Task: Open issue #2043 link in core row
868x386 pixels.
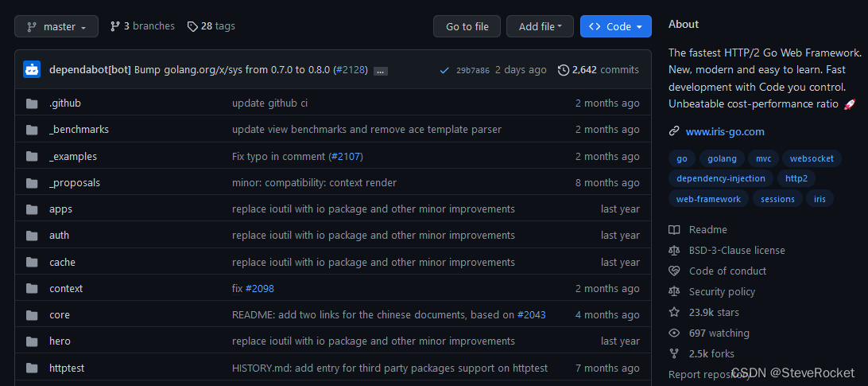Action: click(x=532, y=314)
